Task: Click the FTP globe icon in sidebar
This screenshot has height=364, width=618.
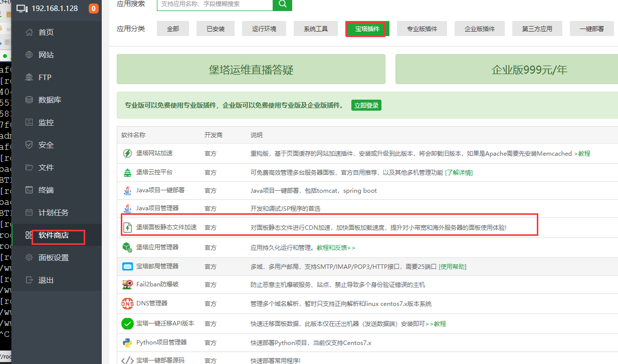Action: (x=30, y=77)
